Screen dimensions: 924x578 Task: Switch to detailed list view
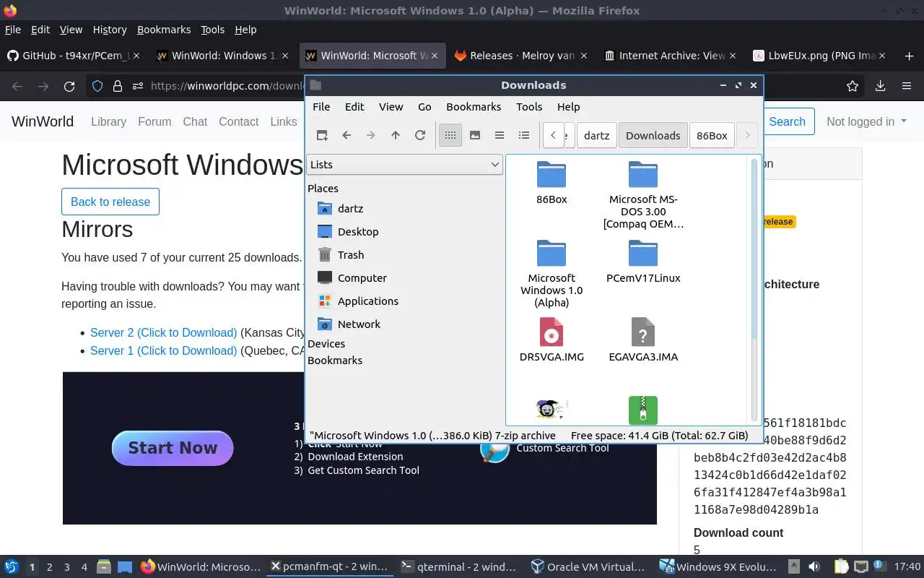point(524,135)
